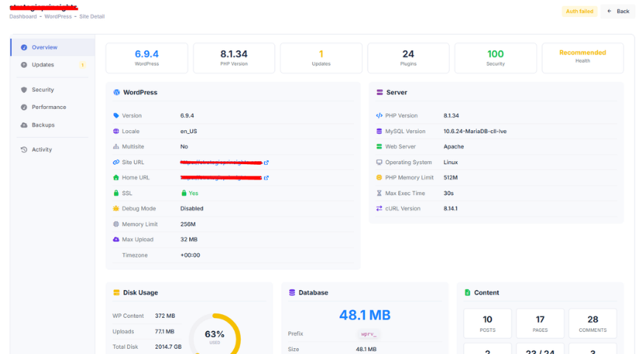Click the 2014.7 GB Total Disk value
The image size is (644, 354).
click(x=168, y=347)
